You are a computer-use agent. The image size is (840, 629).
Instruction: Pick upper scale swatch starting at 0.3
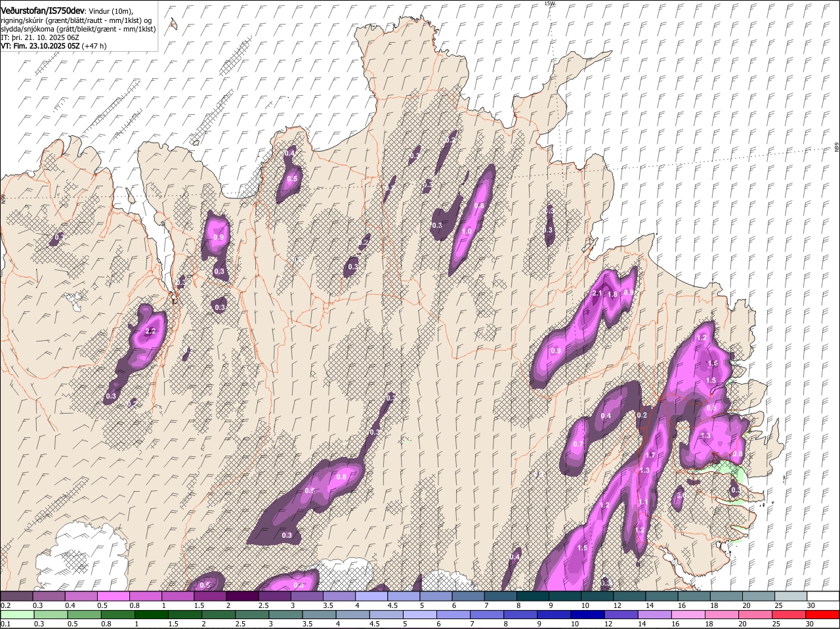49,596
